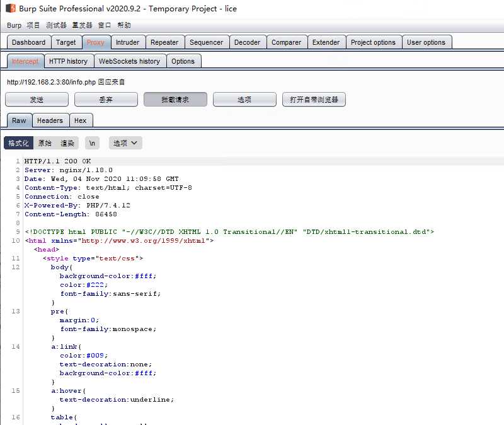Click the 'text-decoration:underline;' line
This screenshot has height=425, width=504.
tap(117, 400)
